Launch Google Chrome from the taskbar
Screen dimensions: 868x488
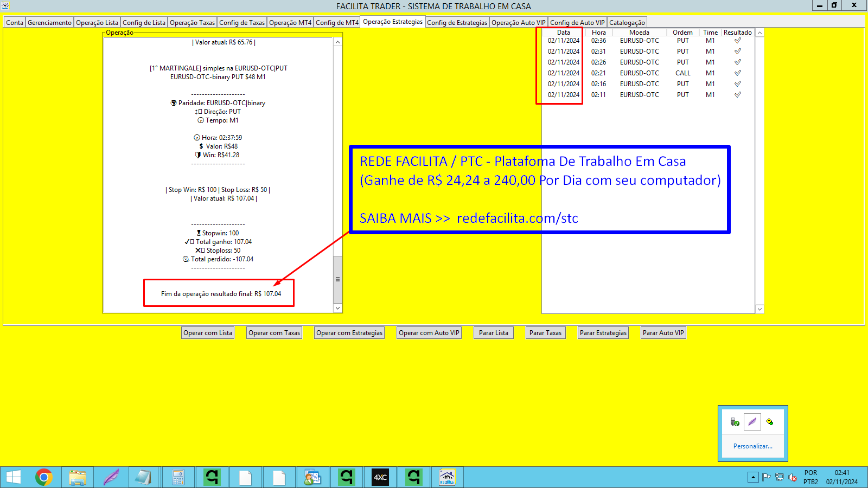tap(44, 477)
